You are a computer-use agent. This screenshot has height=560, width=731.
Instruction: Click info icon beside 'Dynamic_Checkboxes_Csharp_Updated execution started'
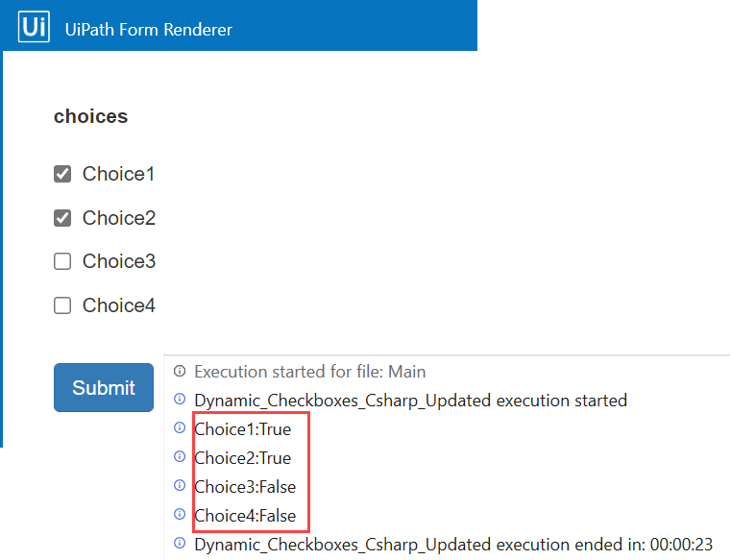180,400
